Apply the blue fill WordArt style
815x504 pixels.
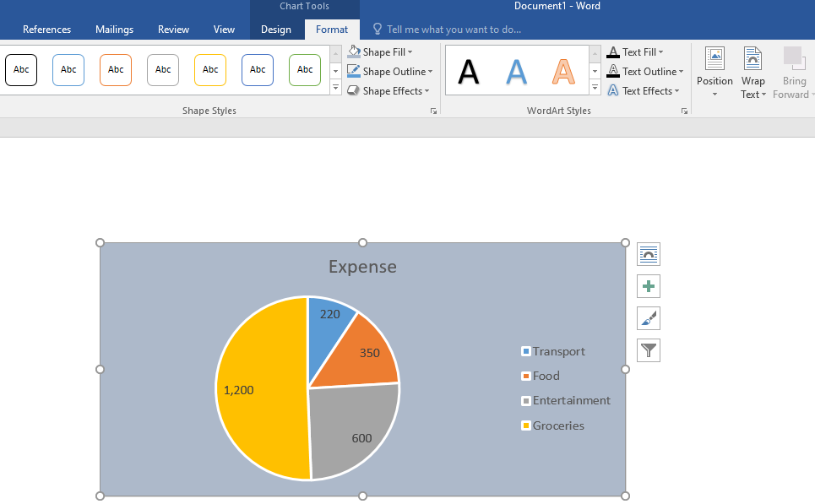(516, 72)
